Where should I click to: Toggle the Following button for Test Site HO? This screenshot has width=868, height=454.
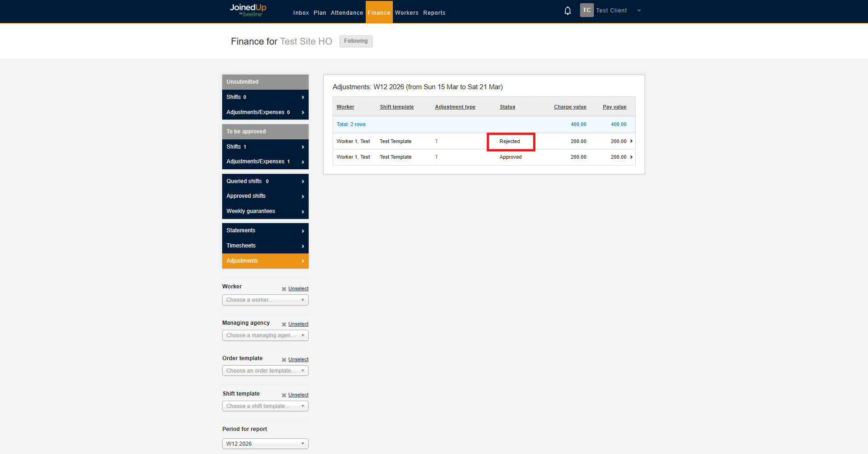tap(356, 41)
